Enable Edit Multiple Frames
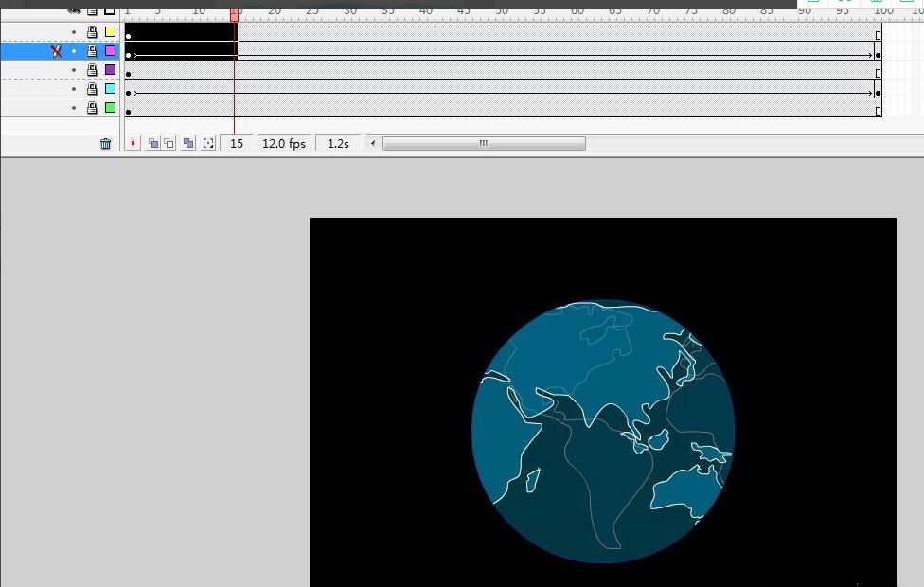Screen dimensions: 924x587 [x=188, y=143]
